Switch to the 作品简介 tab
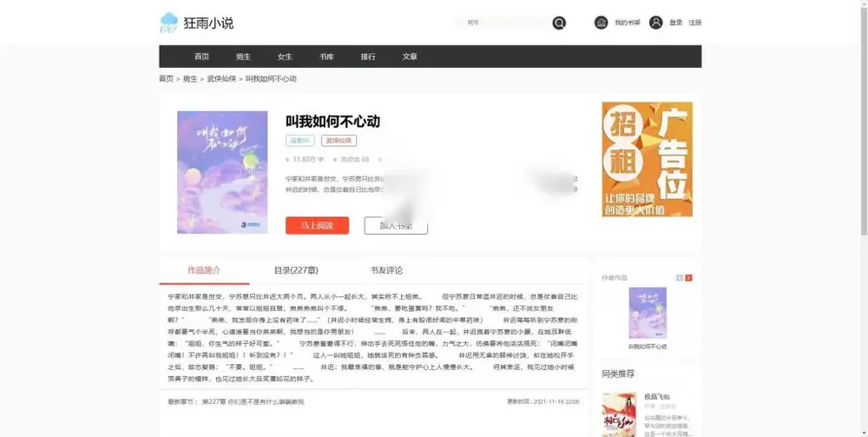The width and height of the screenshot is (868, 437). 204,270
